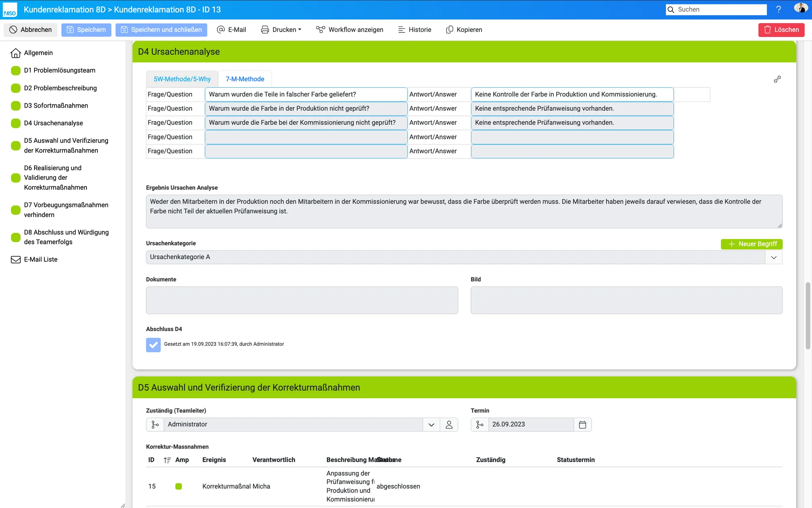Click the Dokumente upload area
Image resolution: width=812 pixels, height=508 pixels.
(302, 300)
